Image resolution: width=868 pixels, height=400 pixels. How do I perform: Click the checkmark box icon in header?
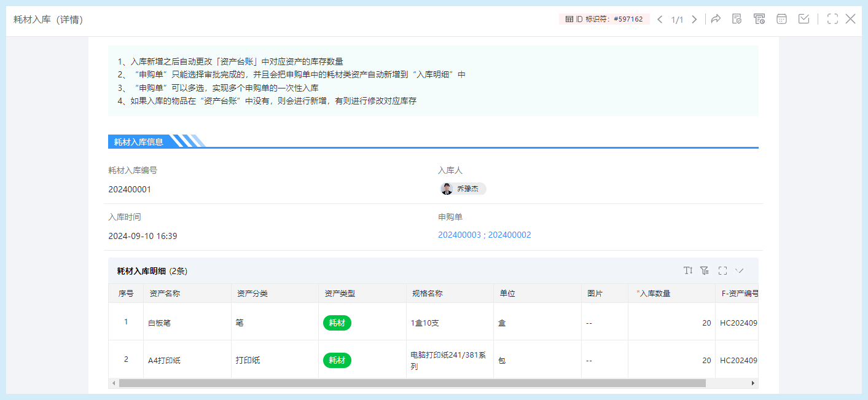click(803, 19)
